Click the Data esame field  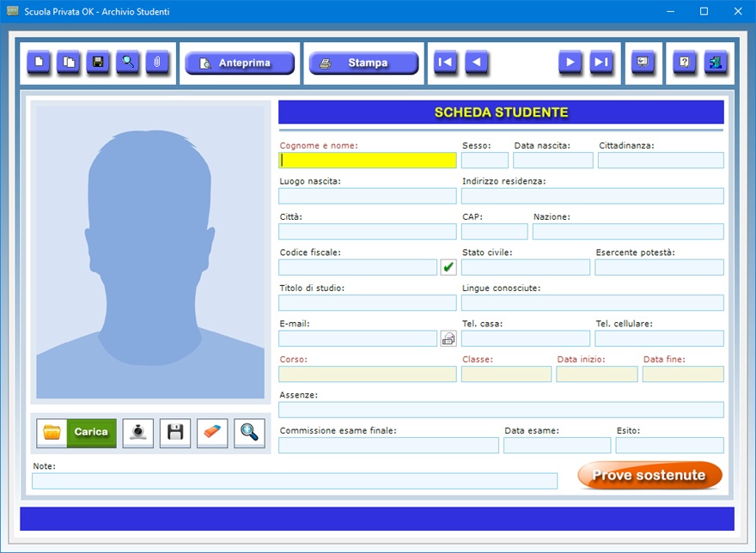(x=557, y=446)
